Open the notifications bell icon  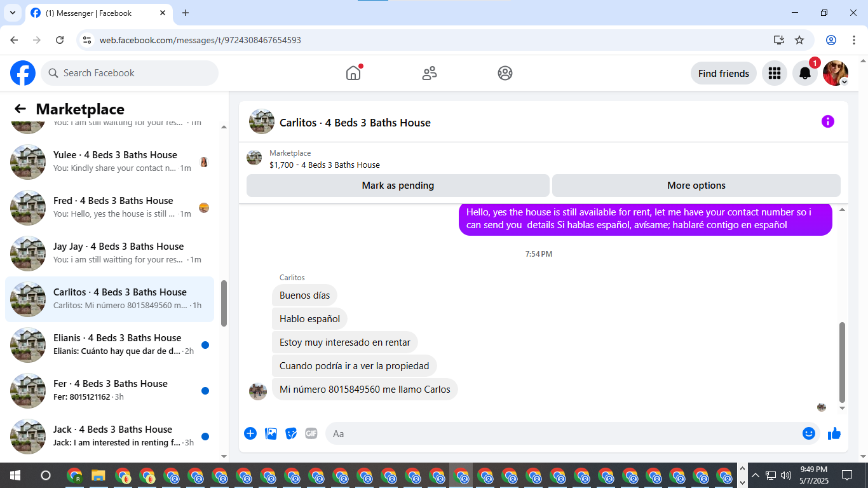pyautogui.click(x=805, y=73)
